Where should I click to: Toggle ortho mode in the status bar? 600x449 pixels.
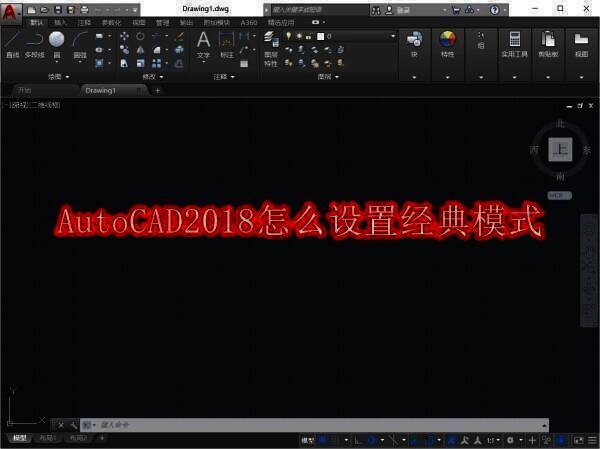tap(358, 440)
